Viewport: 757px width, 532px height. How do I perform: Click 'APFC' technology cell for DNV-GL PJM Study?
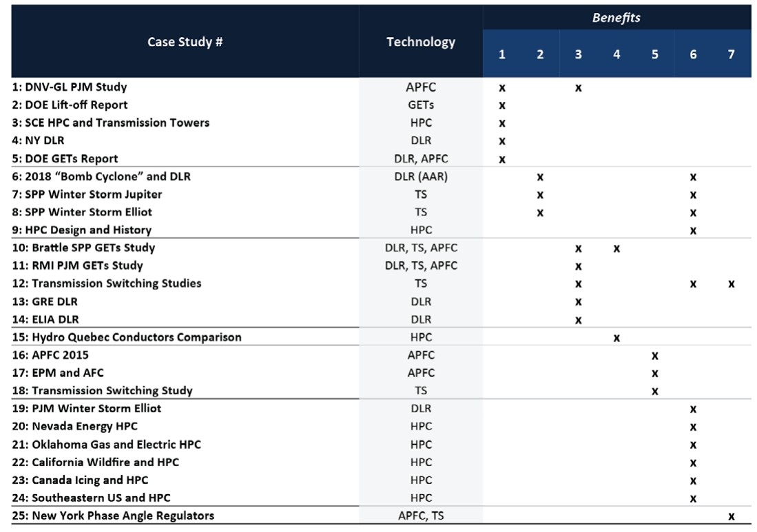pyautogui.click(x=420, y=87)
